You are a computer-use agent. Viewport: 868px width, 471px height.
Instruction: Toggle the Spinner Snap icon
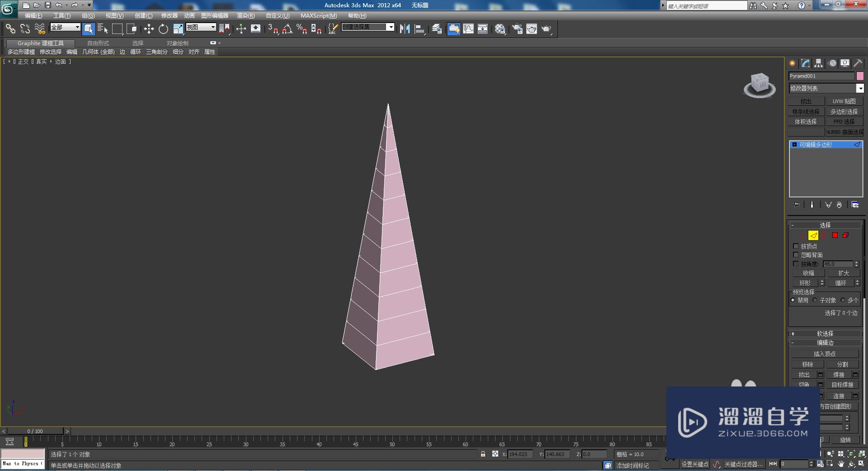pos(316,29)
